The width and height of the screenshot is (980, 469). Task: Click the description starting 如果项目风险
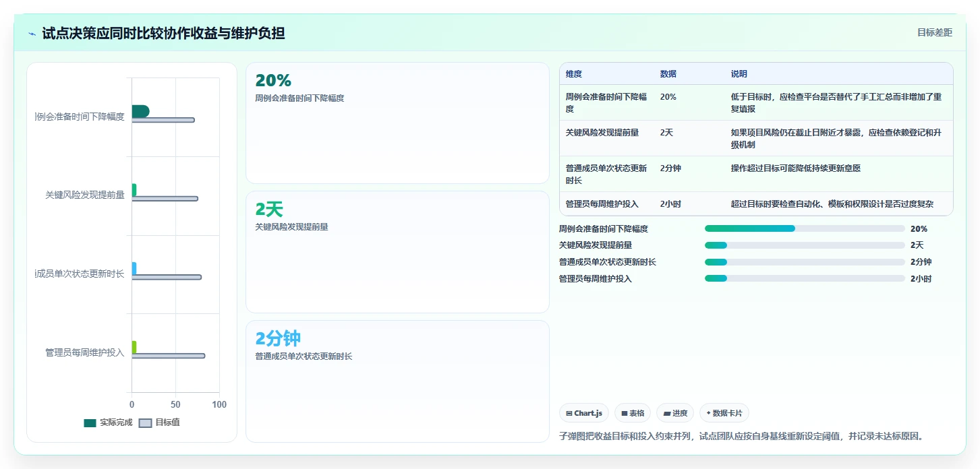click(836, 138)
